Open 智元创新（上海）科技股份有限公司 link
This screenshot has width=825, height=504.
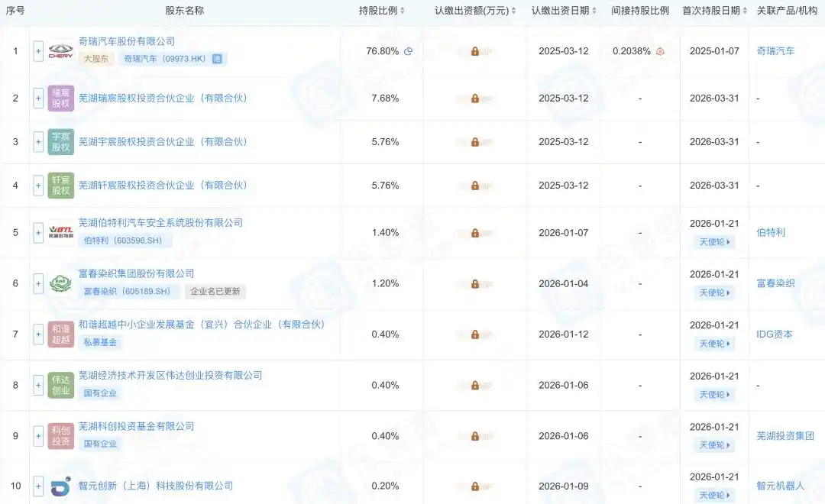click(x=156, y=486)
